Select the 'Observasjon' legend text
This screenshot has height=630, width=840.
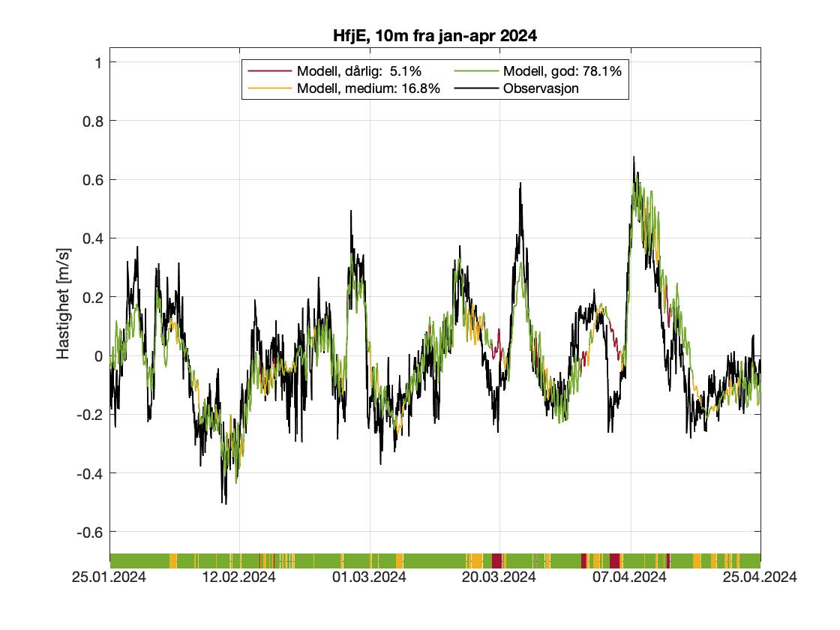click(x=541, y=88)
